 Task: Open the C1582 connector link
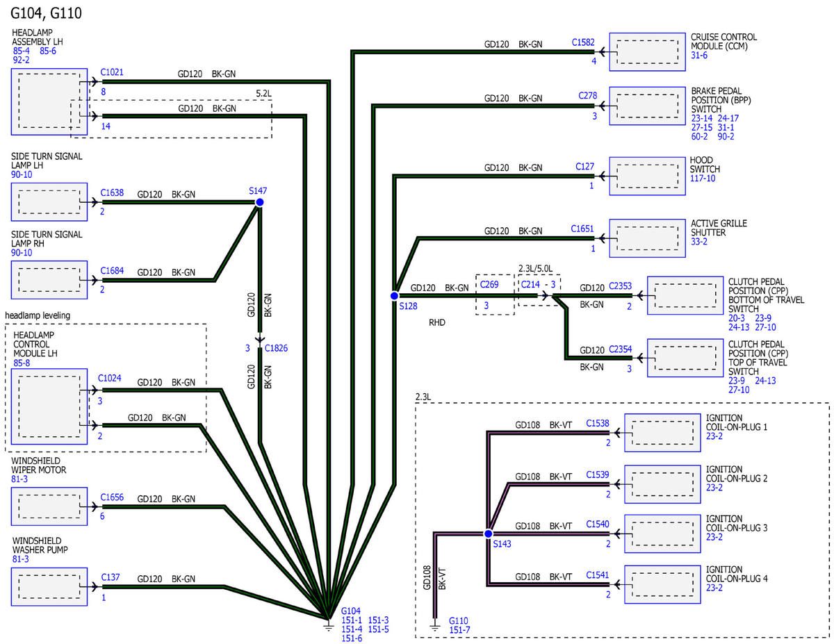pyautogui.click(x=583, y=42)
